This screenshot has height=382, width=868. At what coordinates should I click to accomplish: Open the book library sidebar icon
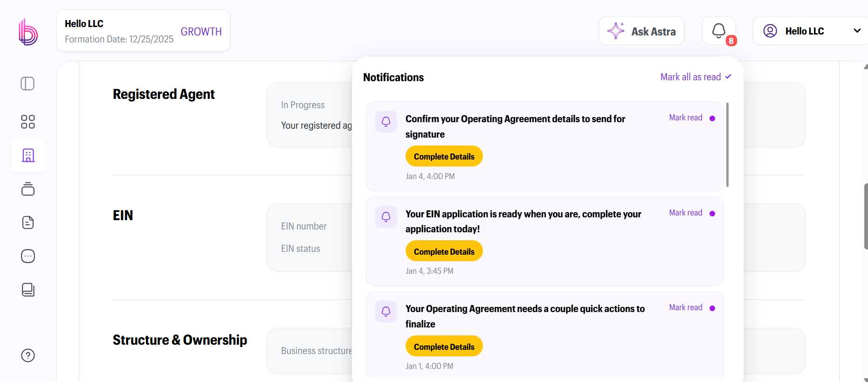(x=28, y=290)
